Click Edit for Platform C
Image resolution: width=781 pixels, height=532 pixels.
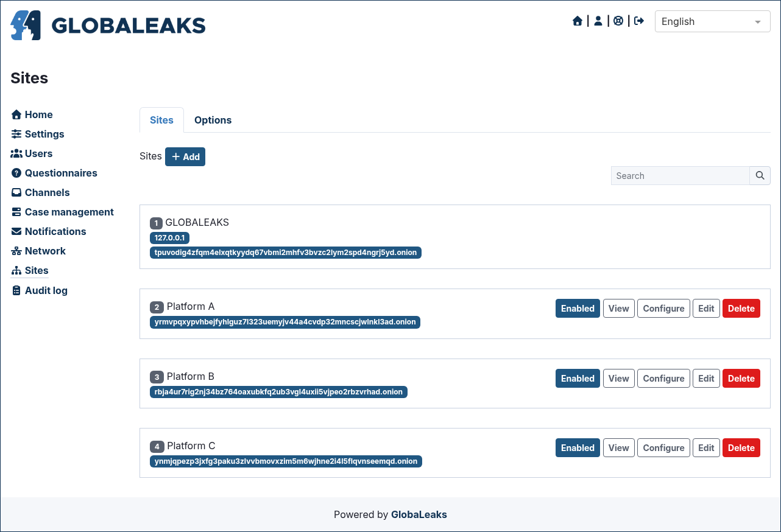[x=706, y=447]
